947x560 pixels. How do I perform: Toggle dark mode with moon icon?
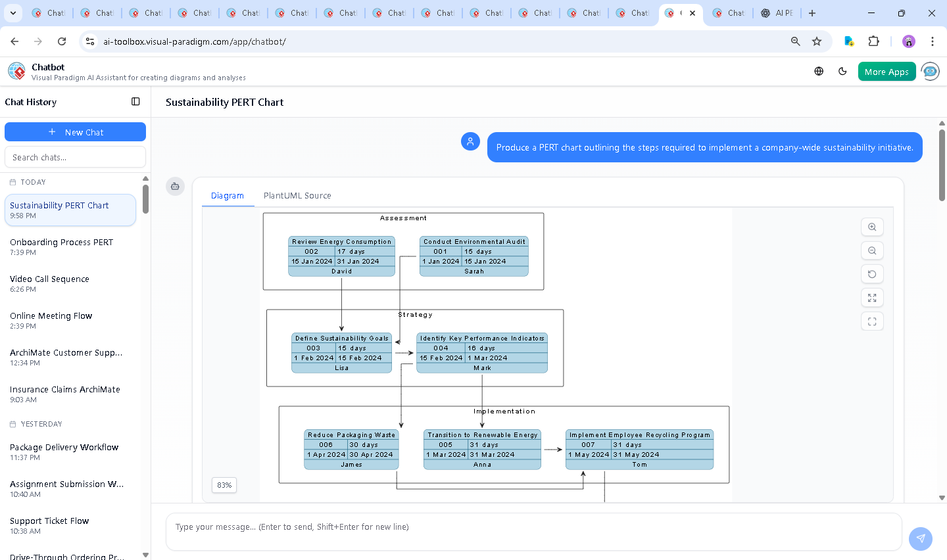click(842, 72)
